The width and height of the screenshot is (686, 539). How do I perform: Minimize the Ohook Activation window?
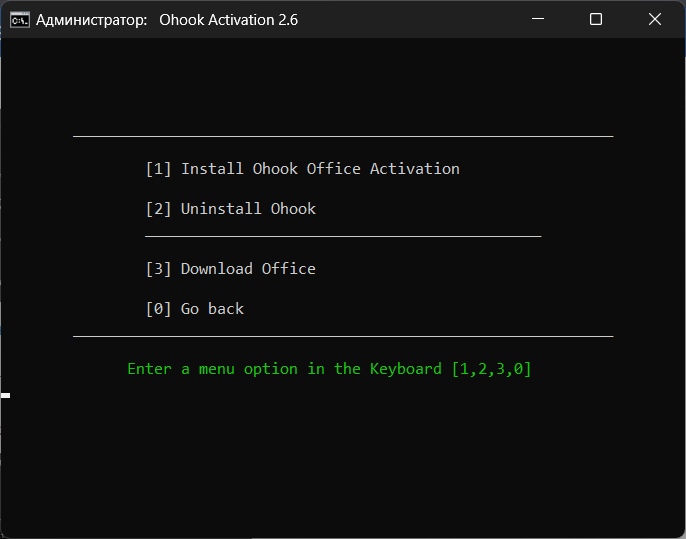tap(538, 19)
